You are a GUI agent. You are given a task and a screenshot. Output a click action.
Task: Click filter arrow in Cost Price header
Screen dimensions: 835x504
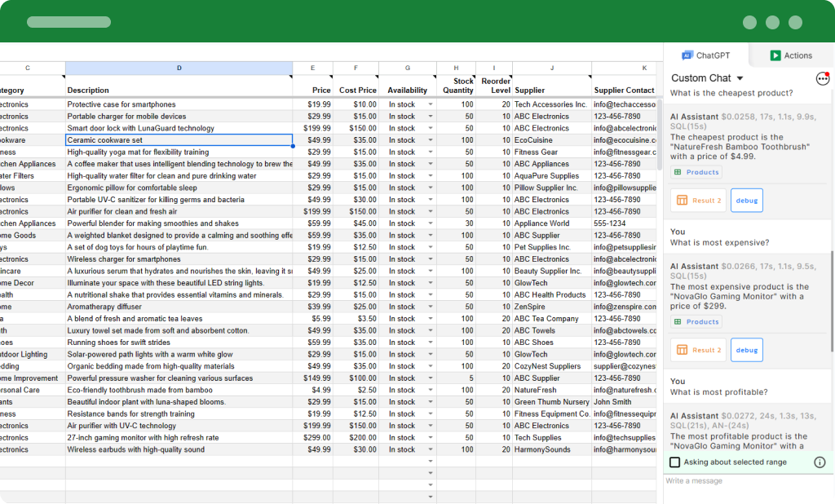(376, 77)
